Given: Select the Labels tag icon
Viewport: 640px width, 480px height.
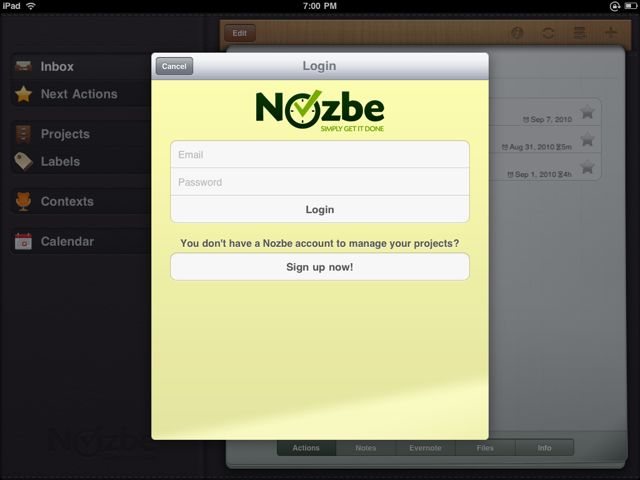Looking at the screenshot, I should pos(23,161).
